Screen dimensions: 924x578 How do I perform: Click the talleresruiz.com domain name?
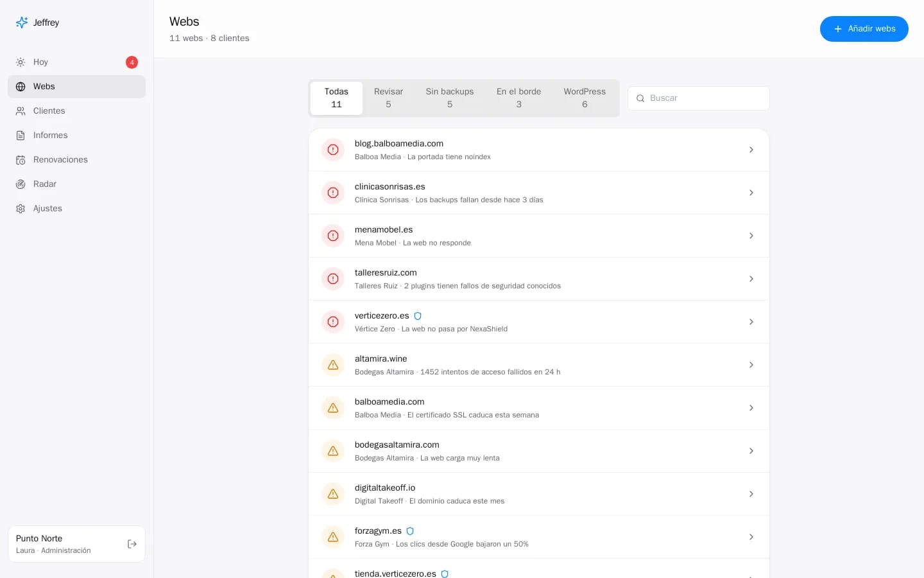coord(386,273)
